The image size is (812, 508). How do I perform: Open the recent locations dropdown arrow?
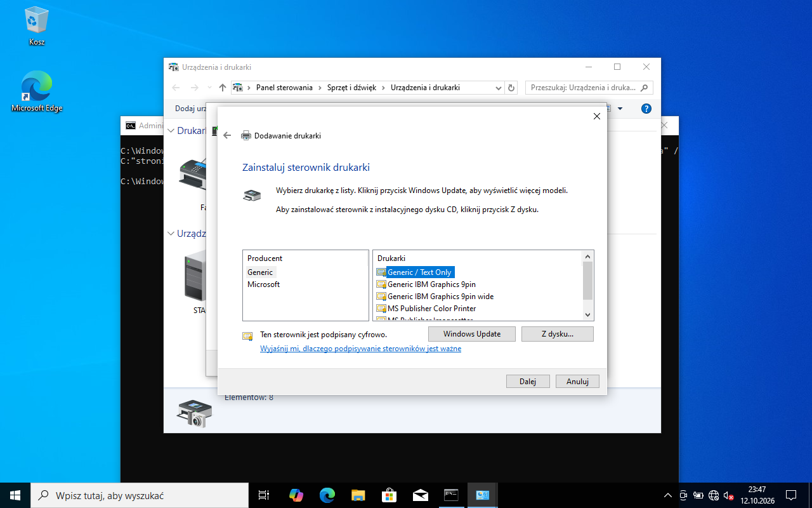coord(209,88)
